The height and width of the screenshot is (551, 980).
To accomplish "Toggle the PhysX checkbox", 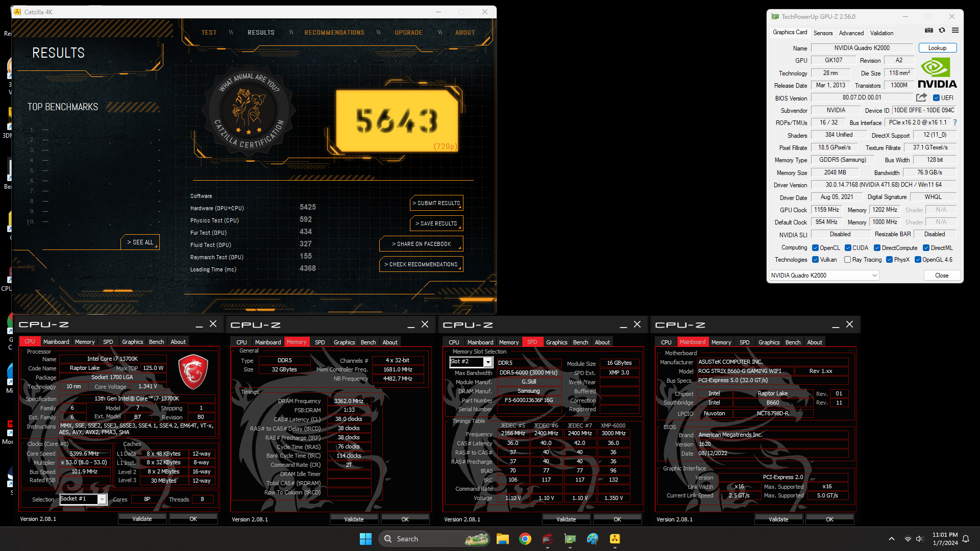I will point(889,260).
